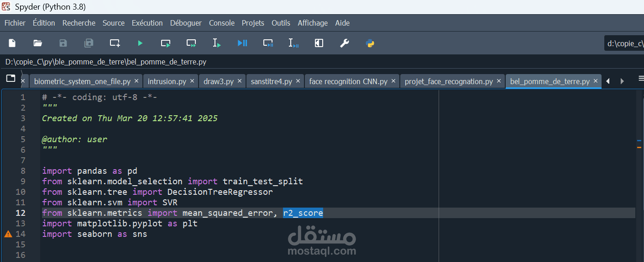
Task: Create a new file with toolbar icon
Action: click(12, 43)
